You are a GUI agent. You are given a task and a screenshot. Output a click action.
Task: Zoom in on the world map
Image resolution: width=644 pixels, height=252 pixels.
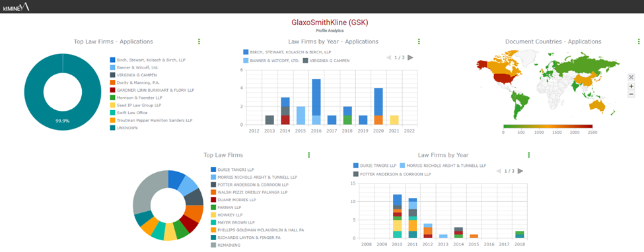click(x=631, y=86)
